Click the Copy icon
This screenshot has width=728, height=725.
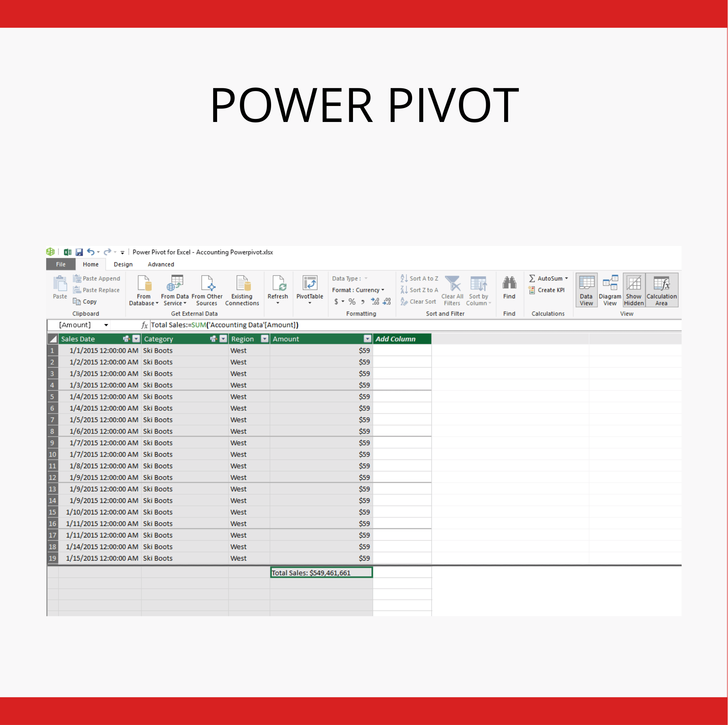pyautogui.click(x=76, y=301)
